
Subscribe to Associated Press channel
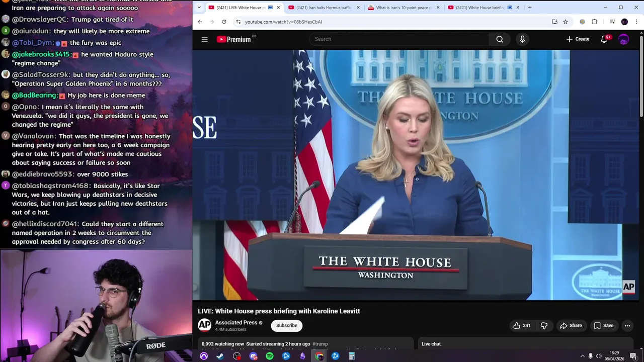pyautogui.click(x=287, y=325)
